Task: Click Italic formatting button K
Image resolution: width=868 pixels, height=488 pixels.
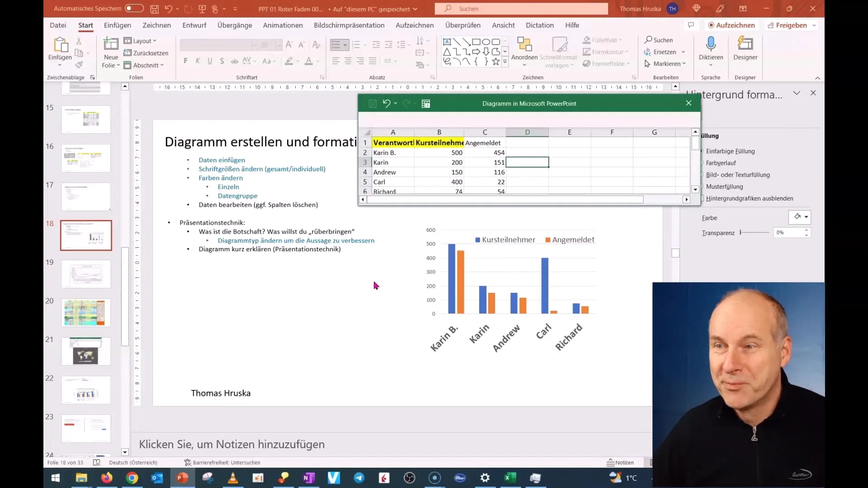Action: click(x=198, y=61)
